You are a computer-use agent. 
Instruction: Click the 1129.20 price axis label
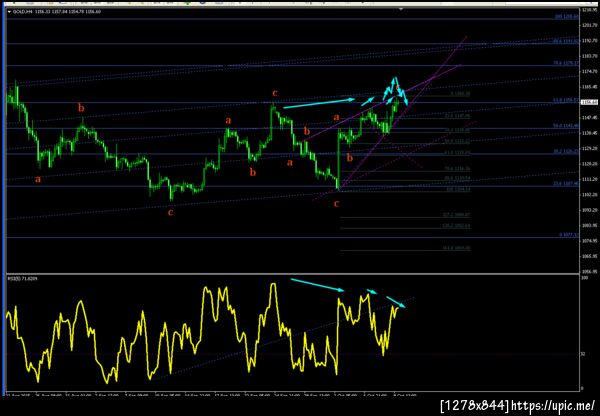point(590,148)
